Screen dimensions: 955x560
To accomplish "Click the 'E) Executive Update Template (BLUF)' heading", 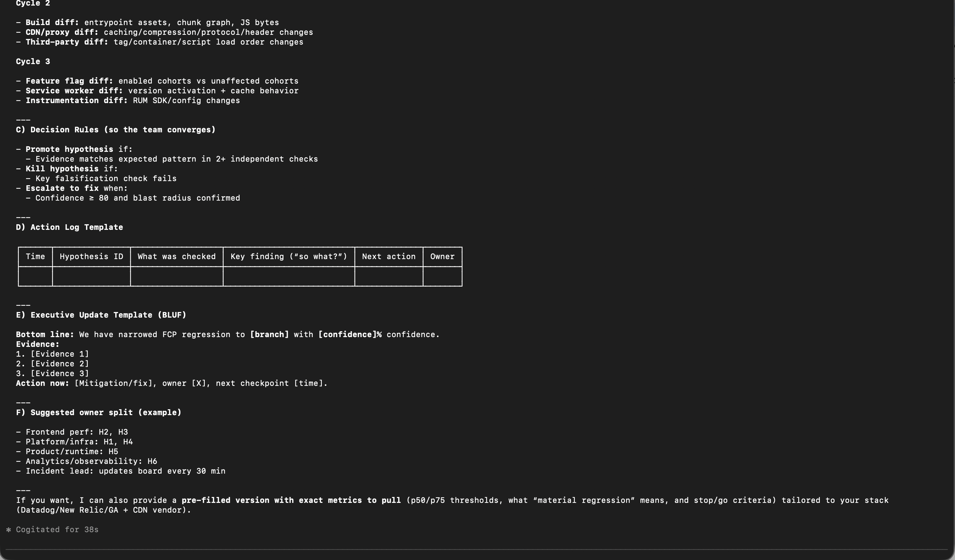I will coord(101,315).
